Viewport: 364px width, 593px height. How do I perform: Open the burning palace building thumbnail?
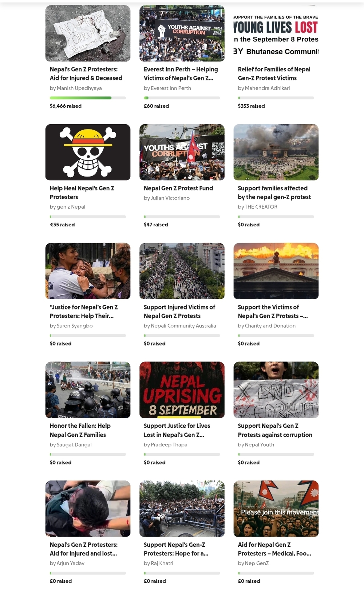[x=276, y=271]
